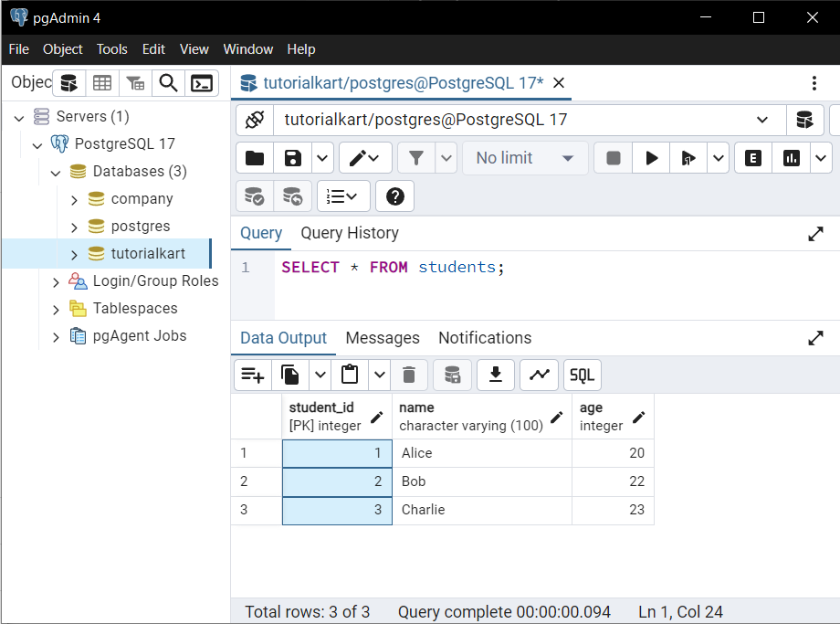Open the filter options dropdown arrow

[x=446, y=158]
